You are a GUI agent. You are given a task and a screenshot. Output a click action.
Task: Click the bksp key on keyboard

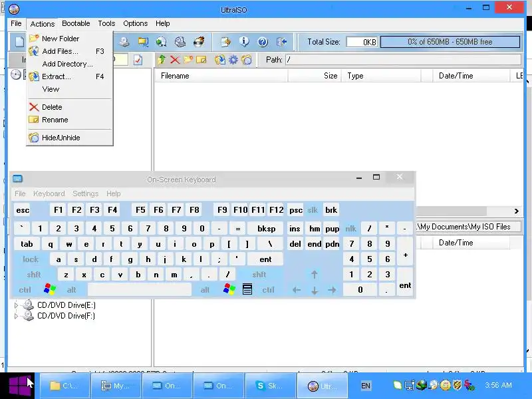[x=267, y=229]
